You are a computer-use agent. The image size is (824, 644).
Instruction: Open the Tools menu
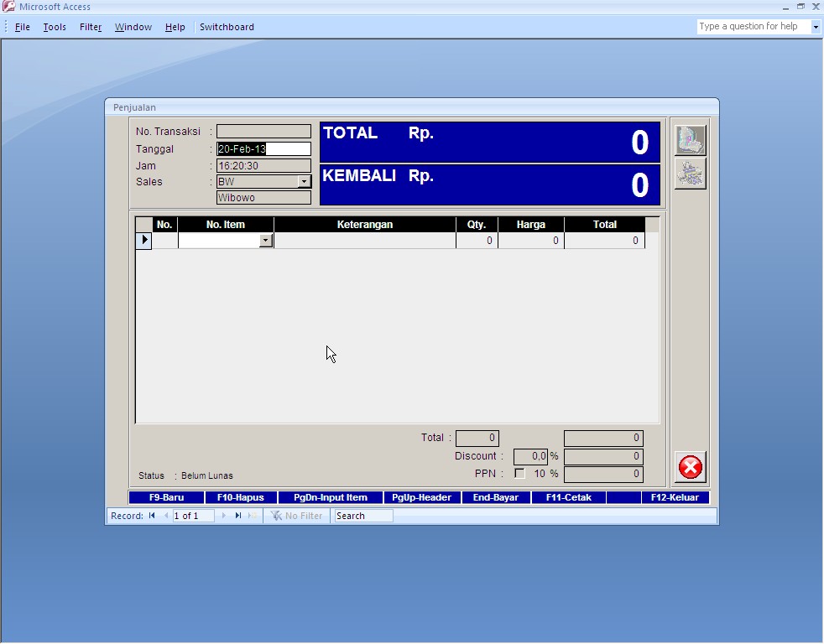(x=55, y=27)
